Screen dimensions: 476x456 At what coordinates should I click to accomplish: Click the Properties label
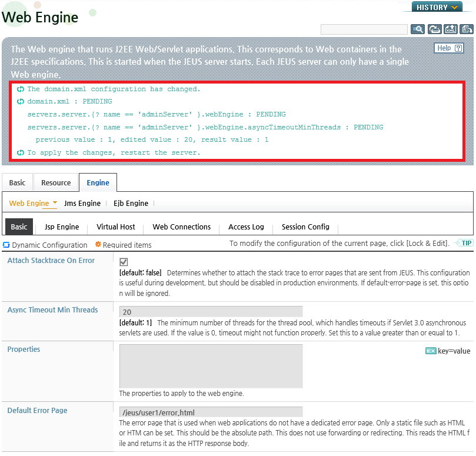pos(24,349)
